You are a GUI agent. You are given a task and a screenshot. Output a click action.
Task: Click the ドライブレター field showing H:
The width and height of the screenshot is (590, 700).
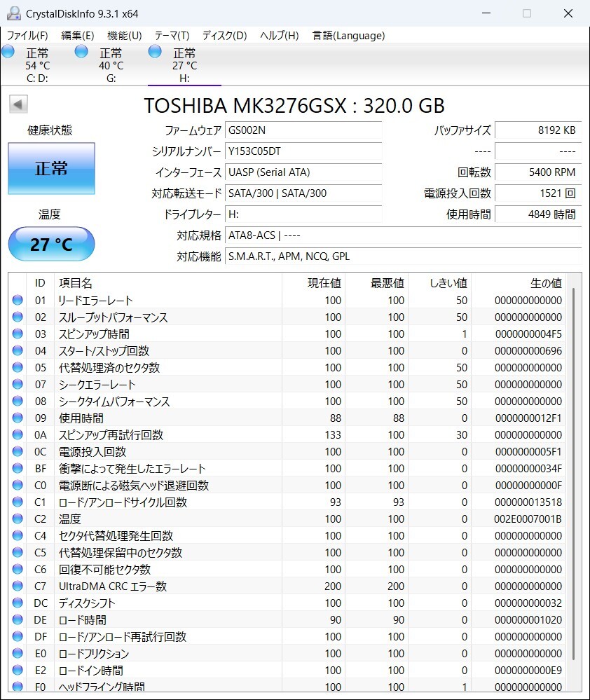click(303, 214)
